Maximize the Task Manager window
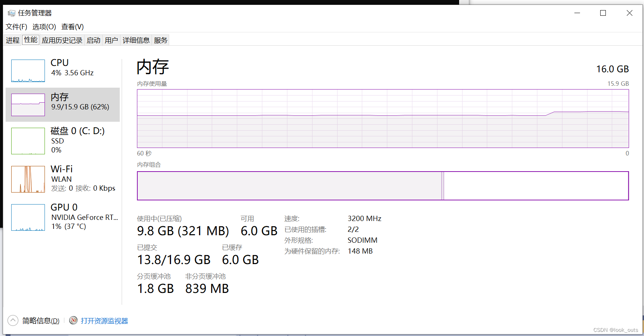Image resolution: width=644 pixels, height=336 pixels. (603, 13)
